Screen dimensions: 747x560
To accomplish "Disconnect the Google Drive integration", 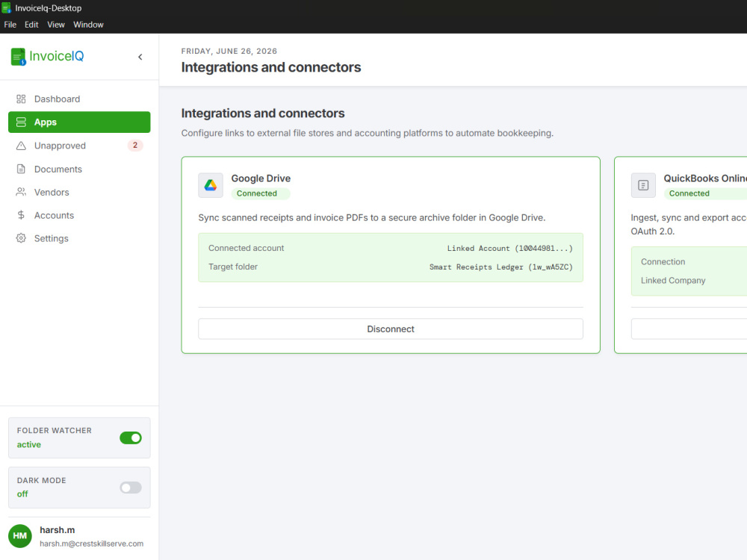I will [391, 329].
